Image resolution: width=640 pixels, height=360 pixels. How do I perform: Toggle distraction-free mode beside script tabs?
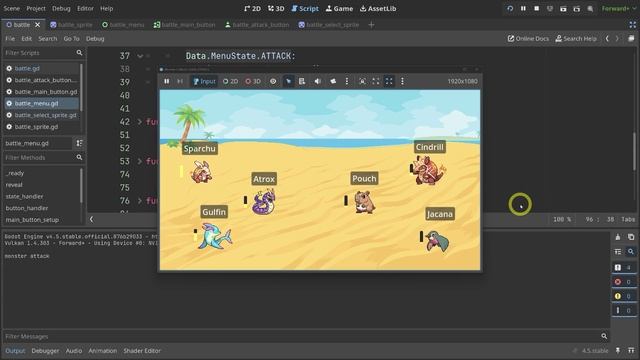click(x=632, y=25)
